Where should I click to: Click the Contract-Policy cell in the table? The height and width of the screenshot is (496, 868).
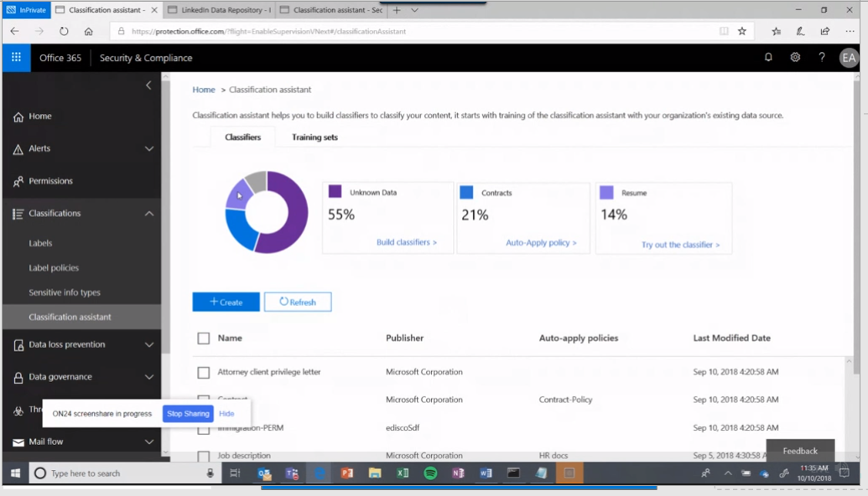[x=565, y=400]
